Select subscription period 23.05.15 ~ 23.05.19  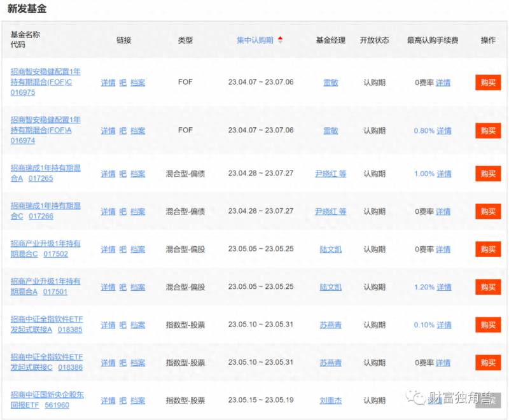pyautogui.click(x=261, y=400)
